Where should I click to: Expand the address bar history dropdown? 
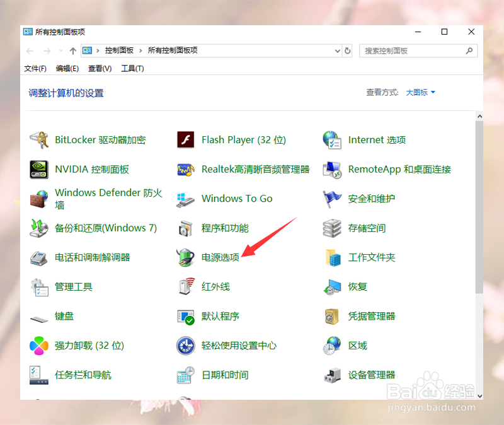coord(338,51)
